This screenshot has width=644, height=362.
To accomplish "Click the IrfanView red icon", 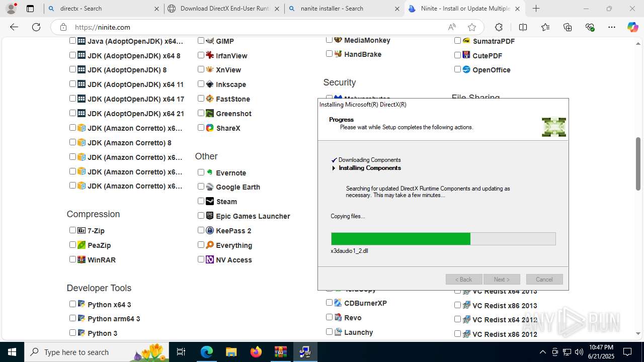I will click(210, 55).
